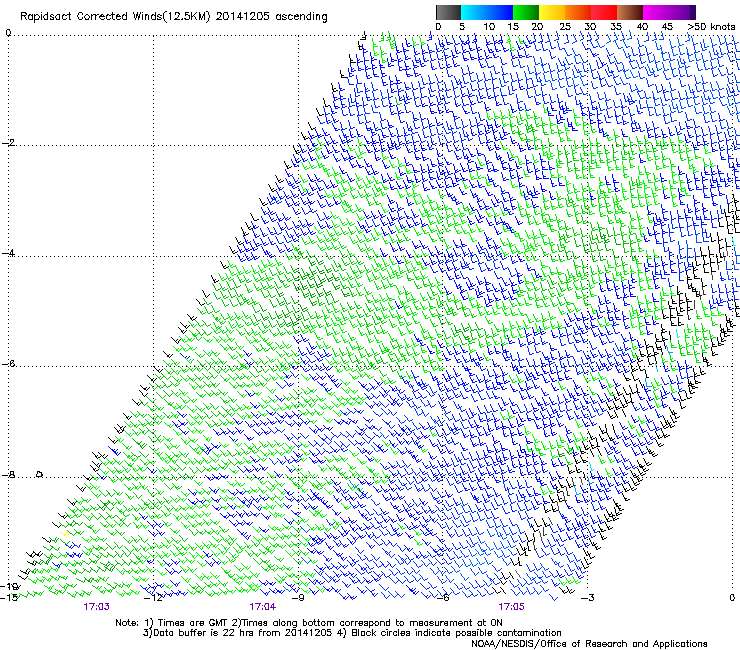This screenshot has width=740, height=650.
Task: Select the orange 25-30 knots legend segment
Action: pyautogui.click(x=578, y=12)
